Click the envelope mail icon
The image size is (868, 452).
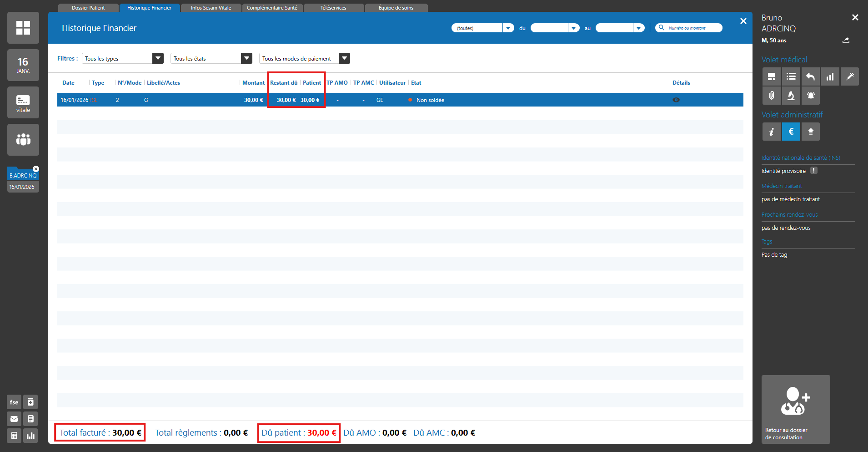14,419
